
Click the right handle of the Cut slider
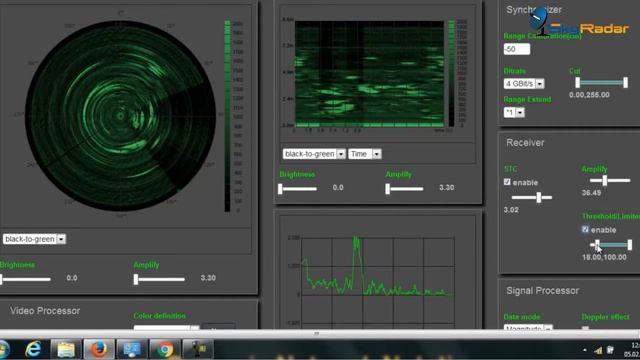(x=625, y=83)
